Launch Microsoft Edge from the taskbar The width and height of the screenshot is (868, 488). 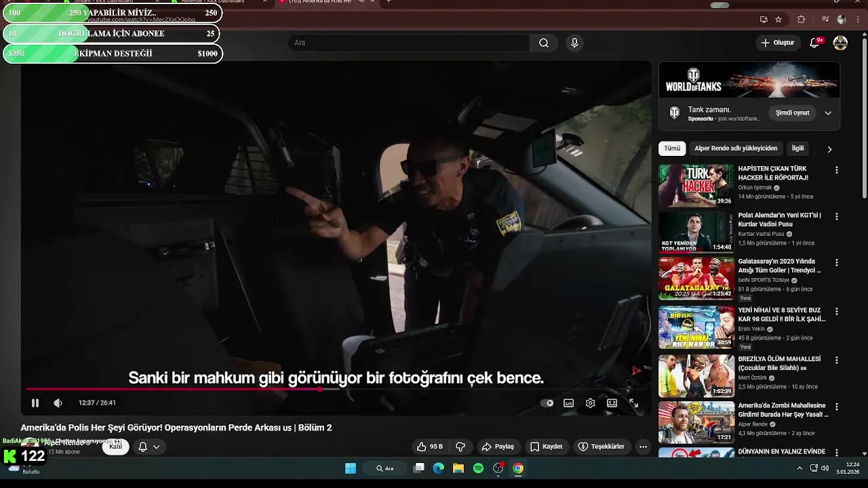click(x=439, y=468)
